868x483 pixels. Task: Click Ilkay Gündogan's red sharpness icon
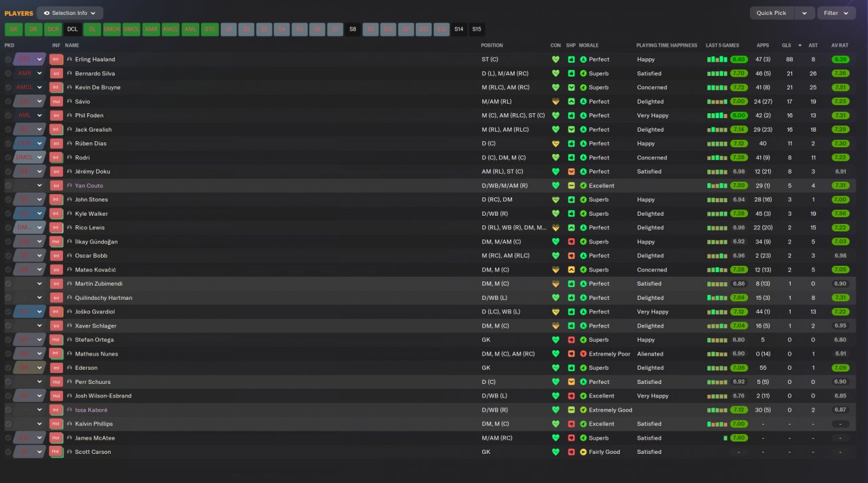click(571, 241)
